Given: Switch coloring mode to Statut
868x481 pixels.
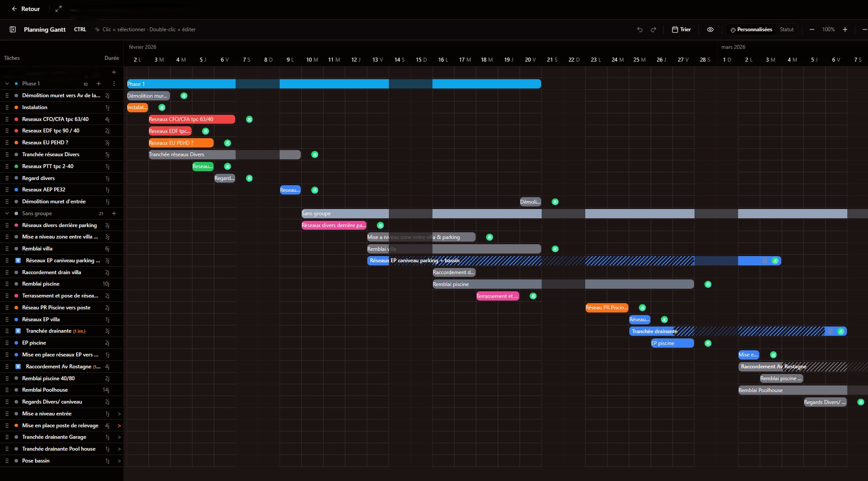Looking at the screenshot, I should click(x=787, y=29).
